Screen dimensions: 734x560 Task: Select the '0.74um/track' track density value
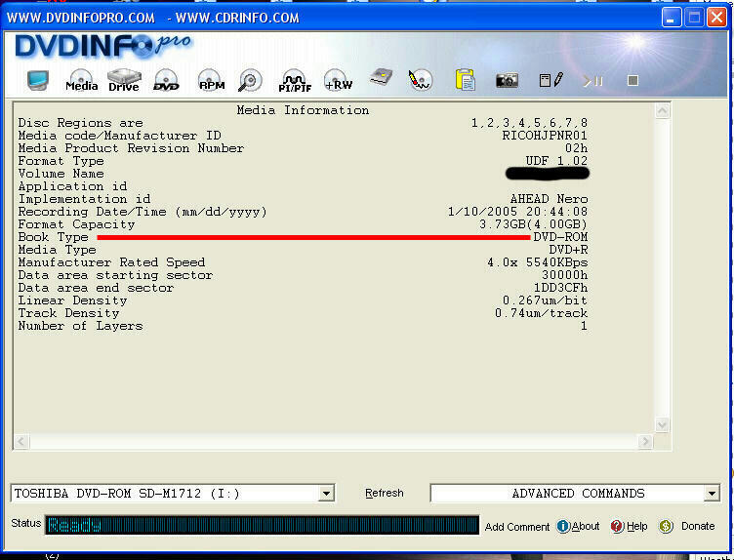tap(541, 313)
